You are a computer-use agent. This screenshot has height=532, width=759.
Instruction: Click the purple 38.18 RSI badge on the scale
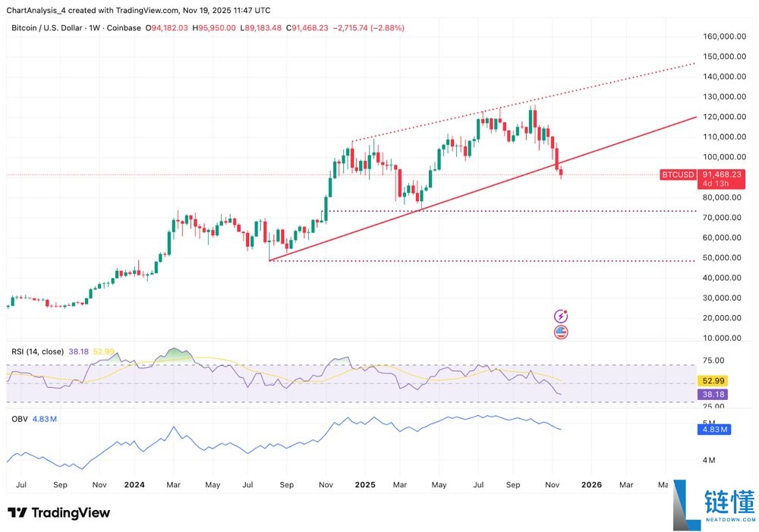713,395
